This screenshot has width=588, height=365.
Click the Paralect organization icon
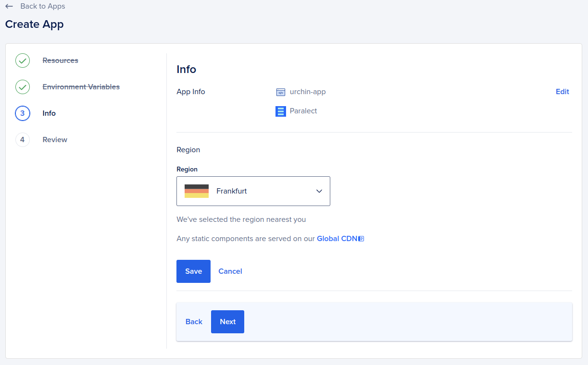280,111
